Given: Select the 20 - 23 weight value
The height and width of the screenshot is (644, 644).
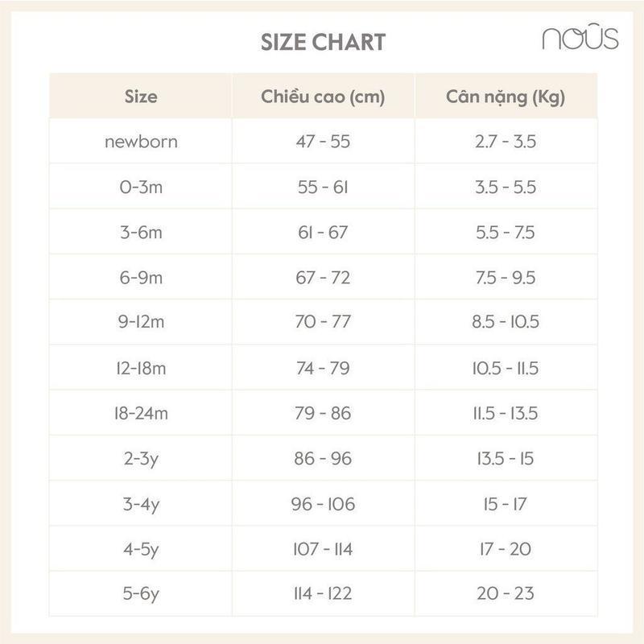Looking at the screenshot, I should pos(506,594).
